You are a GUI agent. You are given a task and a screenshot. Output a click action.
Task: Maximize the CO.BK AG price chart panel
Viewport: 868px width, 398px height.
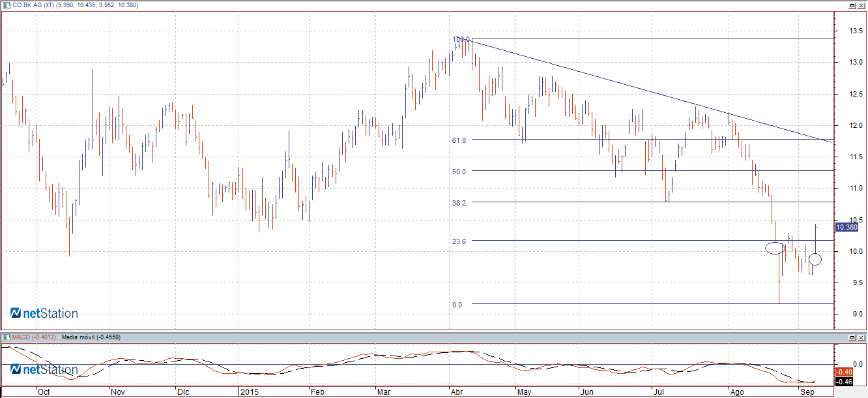tap(852, 5)
